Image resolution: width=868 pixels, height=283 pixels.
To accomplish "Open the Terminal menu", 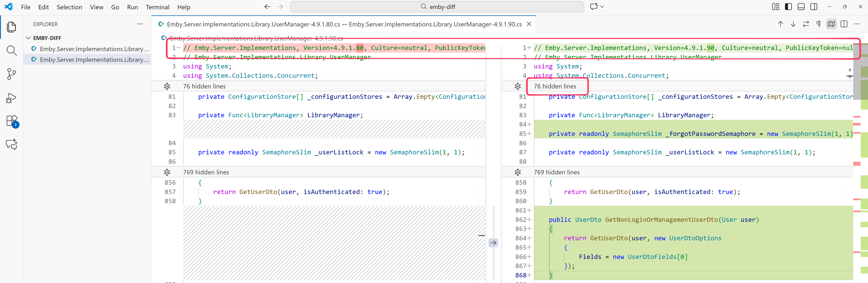I will pyautogui.click(x=157, y=7).
